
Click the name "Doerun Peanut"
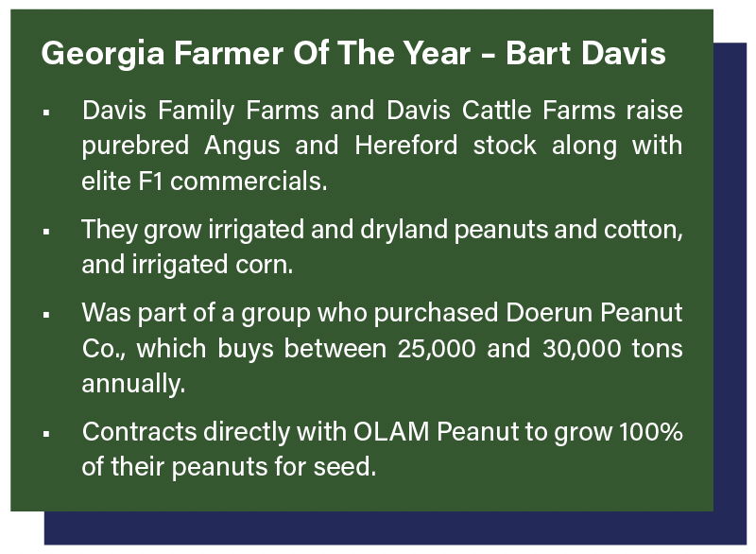(590, 313)
